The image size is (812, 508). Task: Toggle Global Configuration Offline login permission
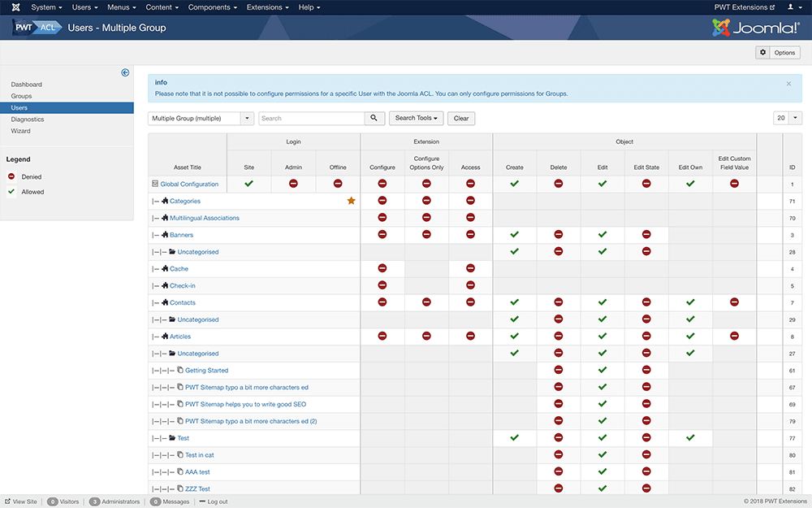[338, 184]
